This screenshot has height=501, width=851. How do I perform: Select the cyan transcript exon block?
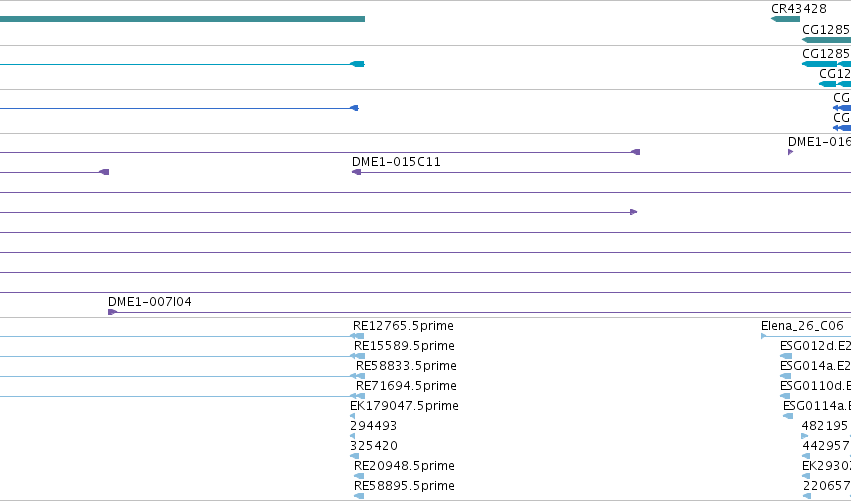(x=358, y=64)
